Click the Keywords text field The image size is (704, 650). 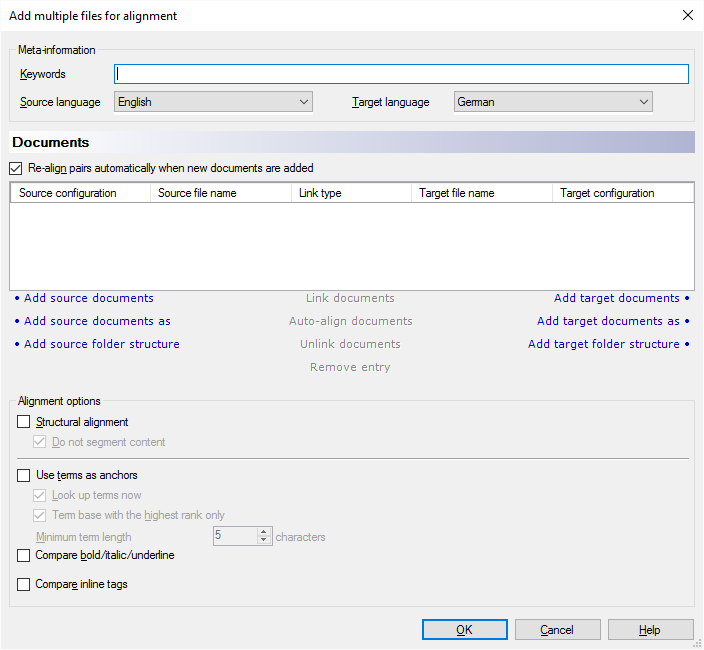(x=401, y=74)
